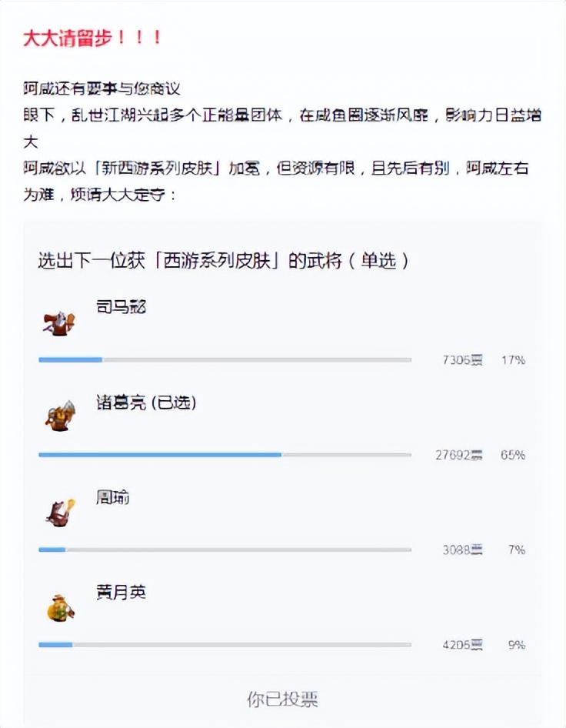Click the 黄月英 character avatar icon

(x=59, y=607)
